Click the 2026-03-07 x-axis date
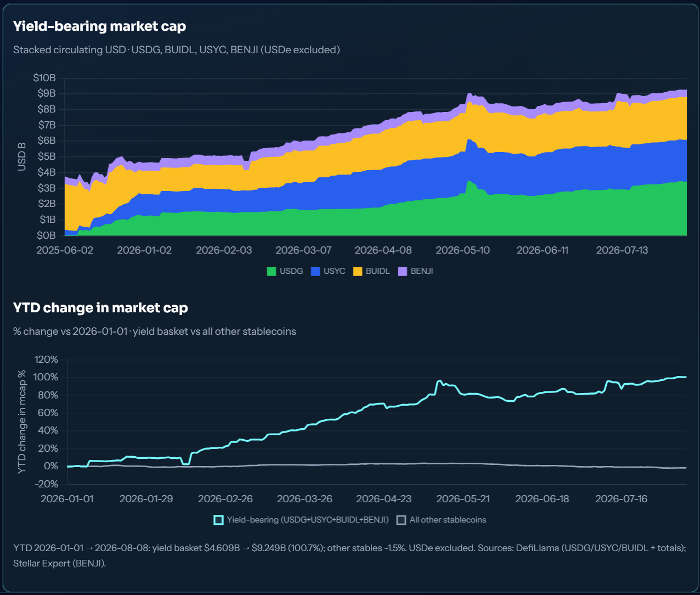Screen dimensions: 700x595 303,250
